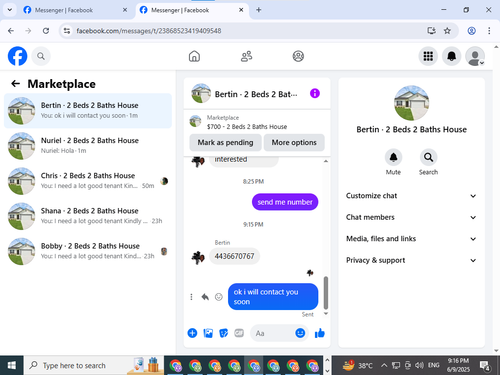Open the Bobby conversation in list

[x=88, y=251]
